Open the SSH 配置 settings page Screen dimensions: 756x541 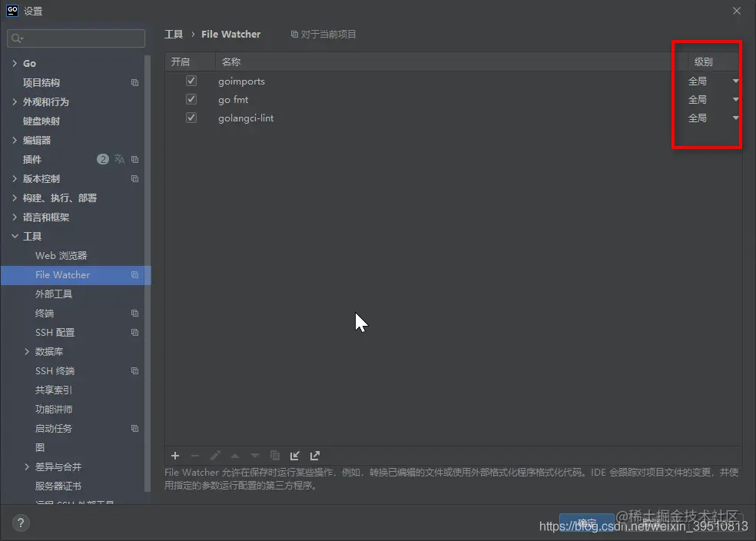pyautogui.click(x=54, y=332)
